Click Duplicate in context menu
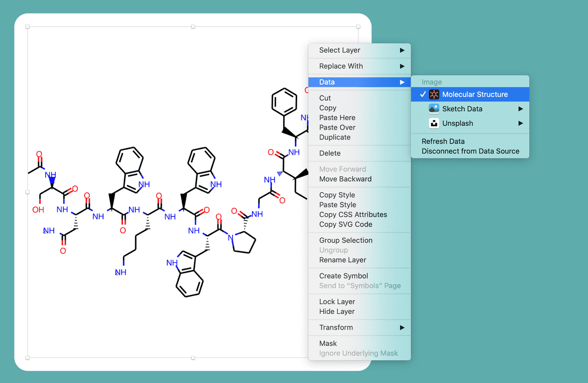Image resolution: width=588 pixels, height=383 pixels. click(335, 137)
